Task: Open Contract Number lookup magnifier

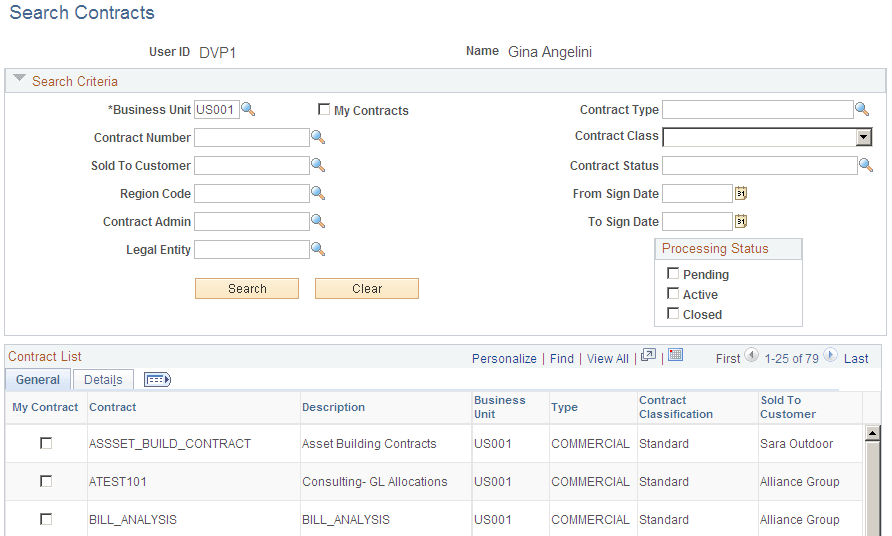Action: [x=318, y=137]
